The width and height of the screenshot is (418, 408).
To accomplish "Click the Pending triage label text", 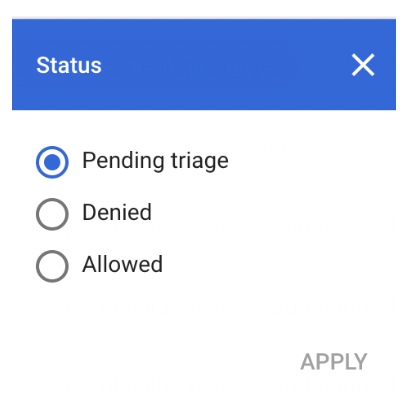I will coord(155,161).
